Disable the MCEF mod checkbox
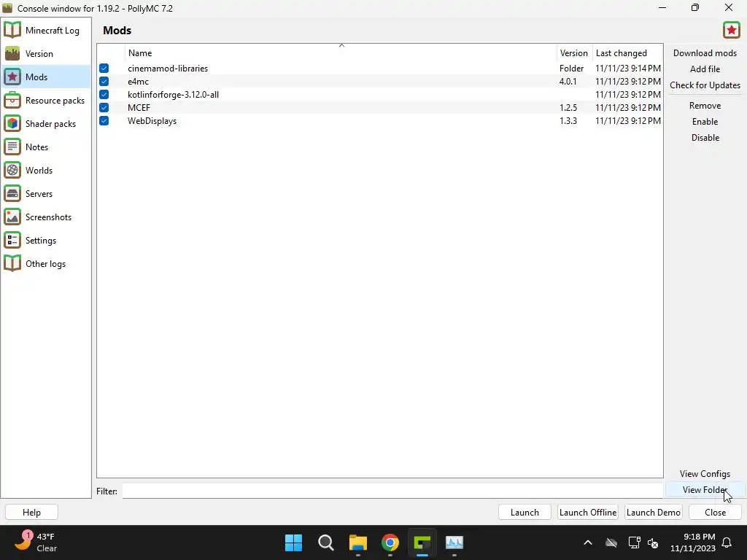747x560 pixels. tap(104, 108)
